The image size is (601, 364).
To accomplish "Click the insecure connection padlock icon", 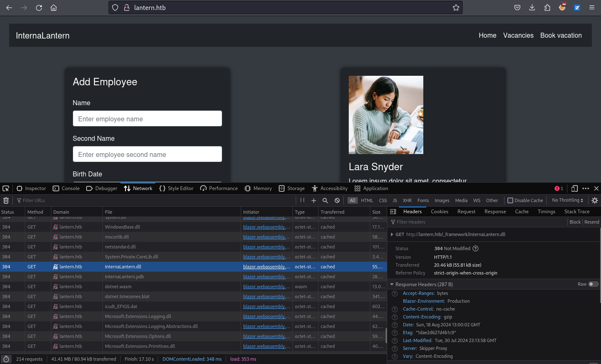I will (x=127, y=7).
